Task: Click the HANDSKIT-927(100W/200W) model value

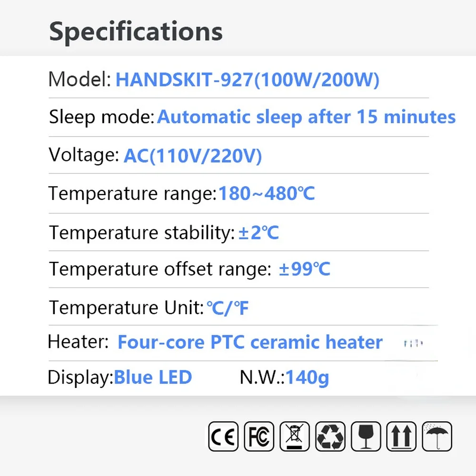Action: 248,80
